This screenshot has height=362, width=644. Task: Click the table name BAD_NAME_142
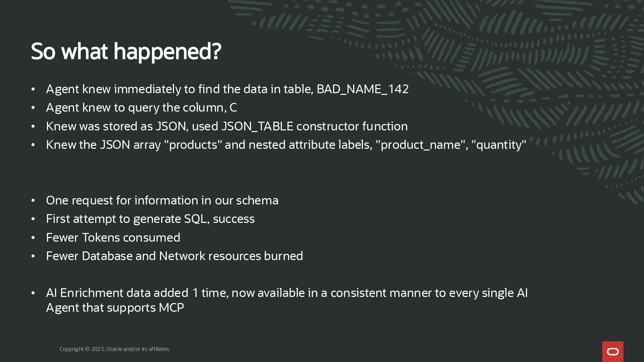(363, 89)
